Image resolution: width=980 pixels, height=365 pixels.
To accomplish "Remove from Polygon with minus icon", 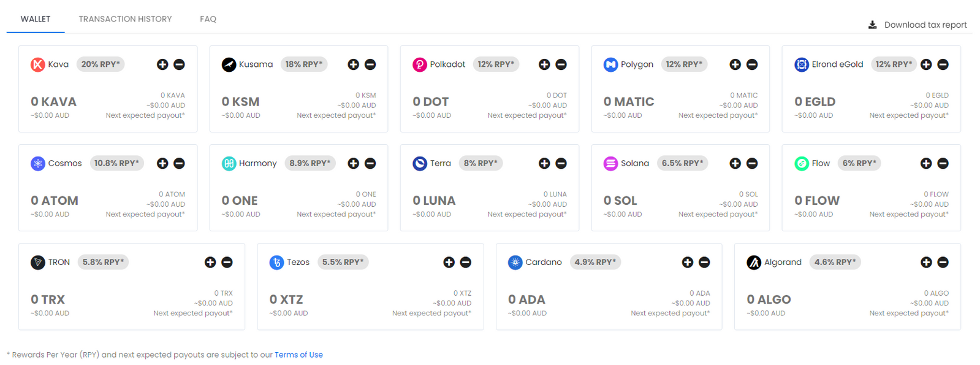I will point(752,64).
